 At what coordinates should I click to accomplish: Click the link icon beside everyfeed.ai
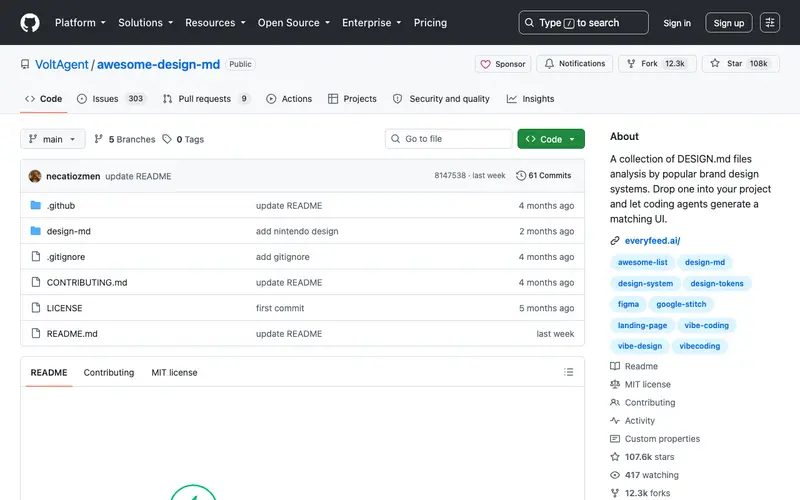[x=615, y=241]
